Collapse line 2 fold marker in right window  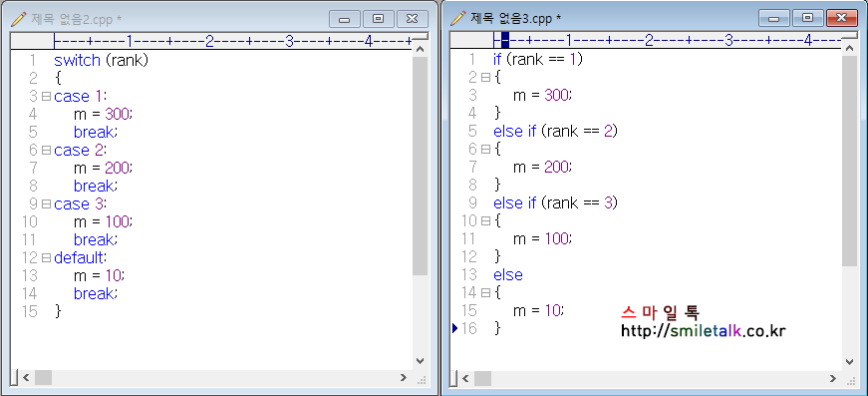[485, 78]
